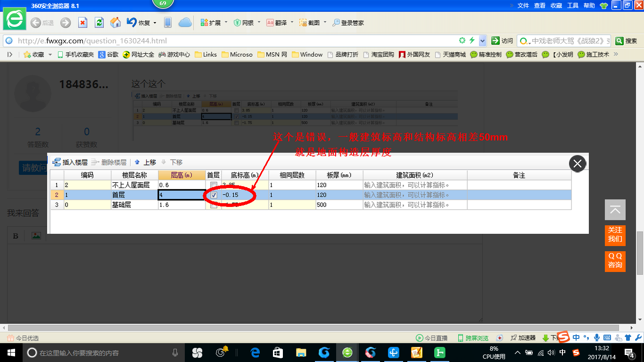Click the browser forward arrow button
This screenshot has width=644, height=362.
pyautogui.click(x=66, y=23)
